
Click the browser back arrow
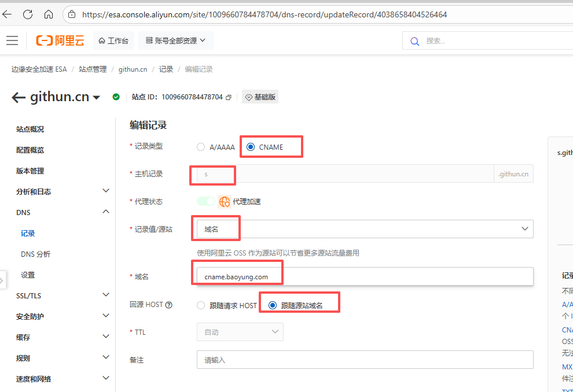(8, 14)
